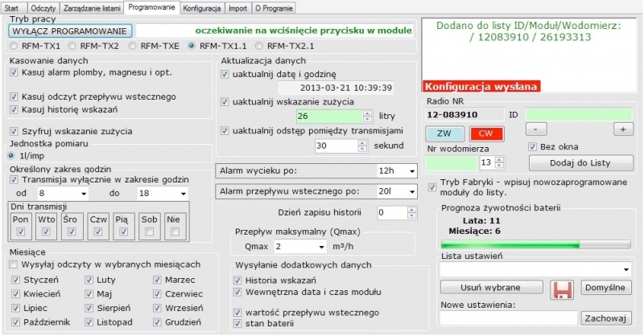This screenshot has height=336, width=644.
Task: Decrease the transmission interval seconds spinner
Action: coord(369,150)
